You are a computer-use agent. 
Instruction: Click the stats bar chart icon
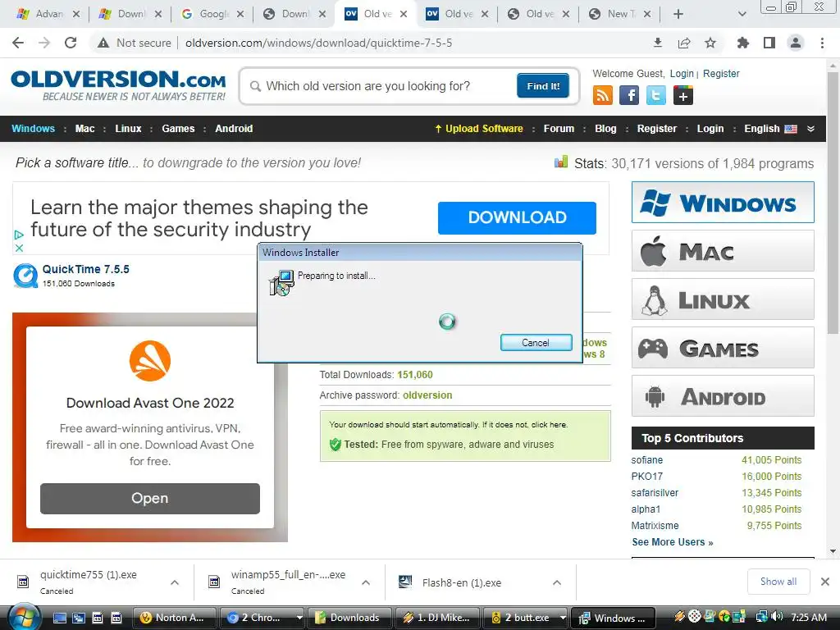561,162
